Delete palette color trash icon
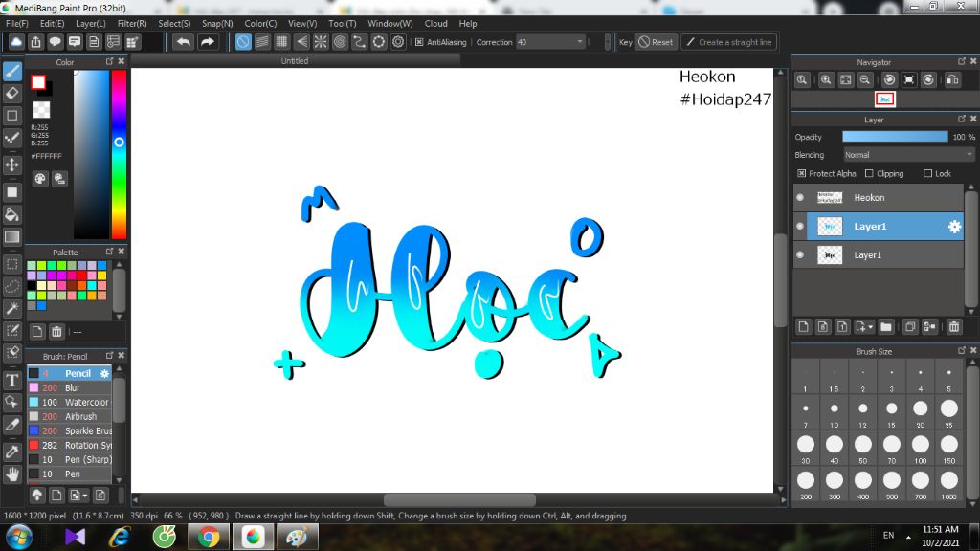Screen dimensions: 980x551 tap(56, 332)
